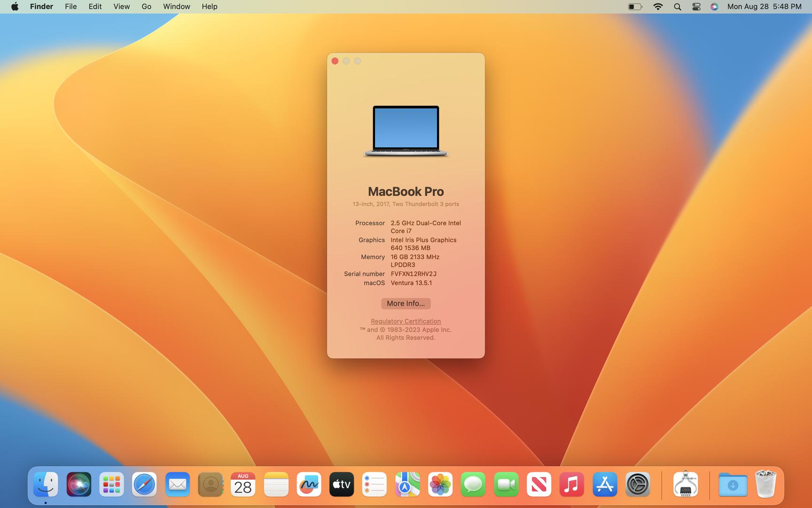Open Safari browser from the Dock
812x508 pixels.
click(x=144, y=484)
